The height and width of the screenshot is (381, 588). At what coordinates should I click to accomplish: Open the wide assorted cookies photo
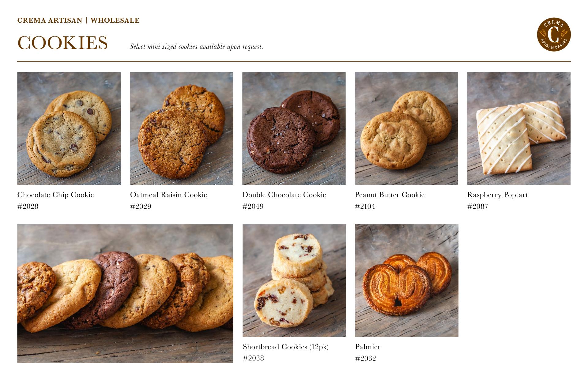pyautogui.click(x=125, y=294)
